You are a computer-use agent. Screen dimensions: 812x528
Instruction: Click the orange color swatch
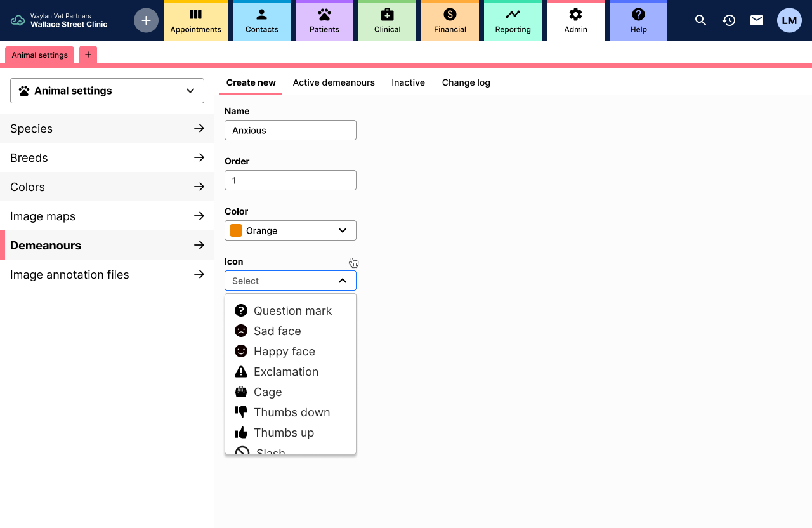tap(236, 230)
